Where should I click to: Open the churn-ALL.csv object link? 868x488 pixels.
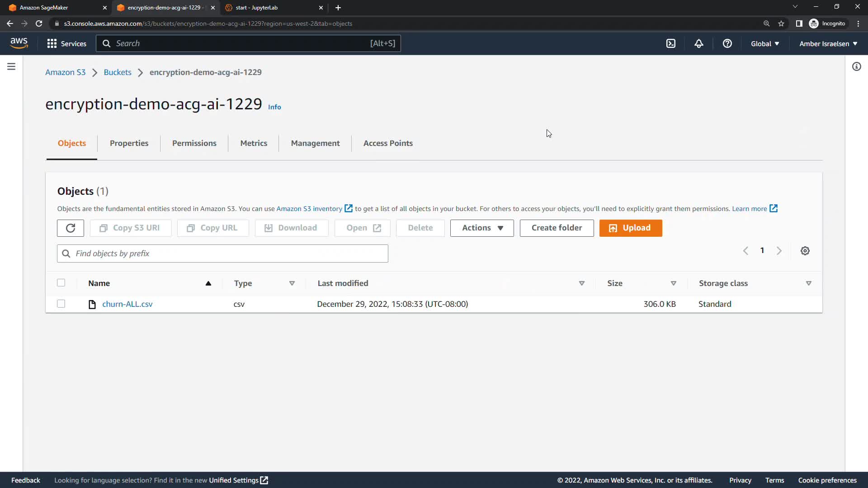tap(127, 304)
